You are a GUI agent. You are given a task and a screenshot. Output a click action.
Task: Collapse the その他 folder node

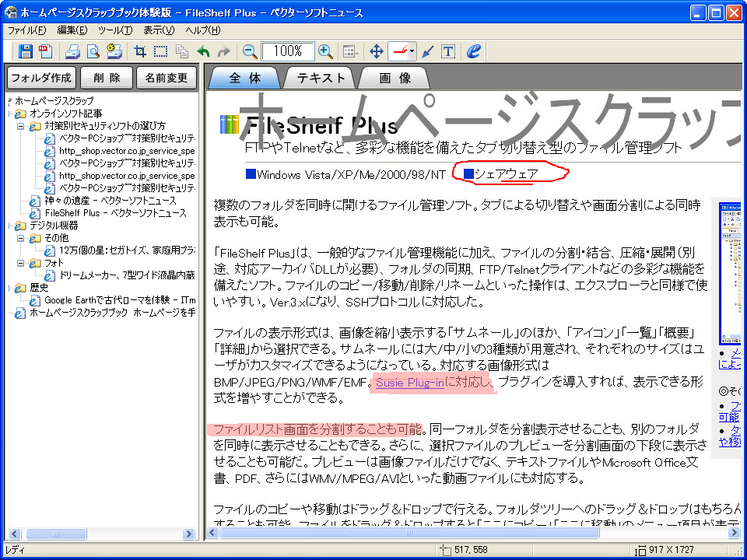(20, 238)
